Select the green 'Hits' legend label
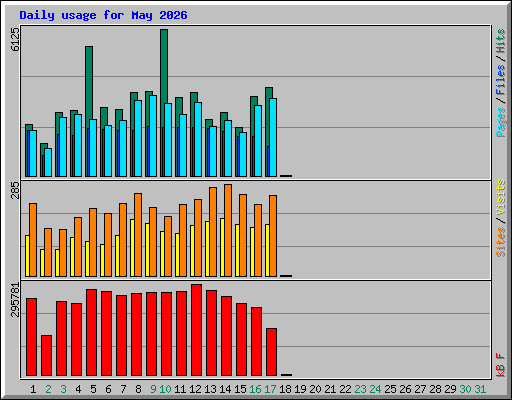512x400 pixels. pyautogui.click(x=500, y=41)
